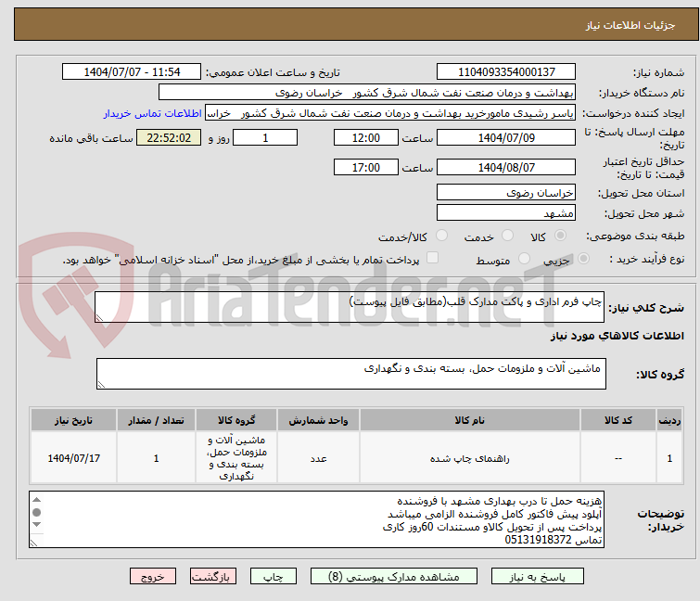Toggle the اسناد خزانه اسلامی payment checkbox
The image size is (700, 601).
click(x=432, y=258)
